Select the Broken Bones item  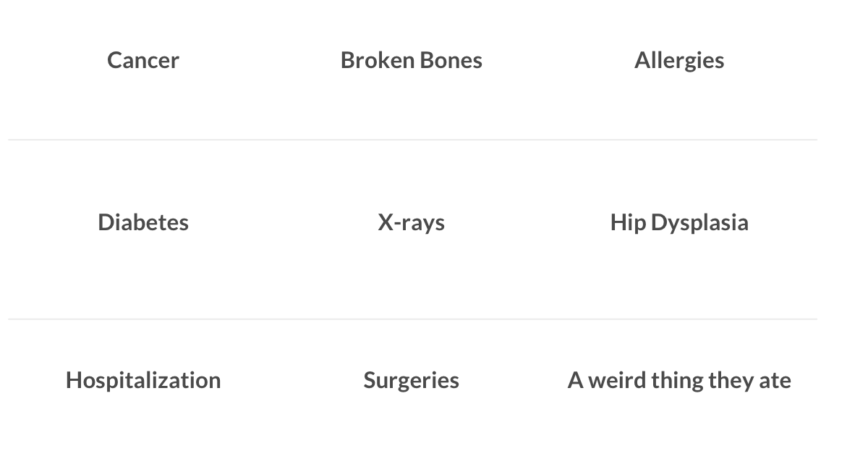point(411,60)
